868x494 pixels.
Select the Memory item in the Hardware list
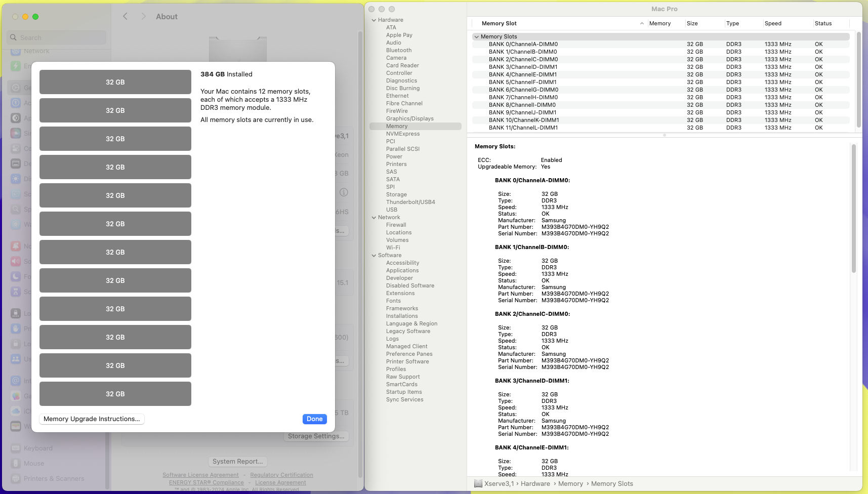click(416, 126)
